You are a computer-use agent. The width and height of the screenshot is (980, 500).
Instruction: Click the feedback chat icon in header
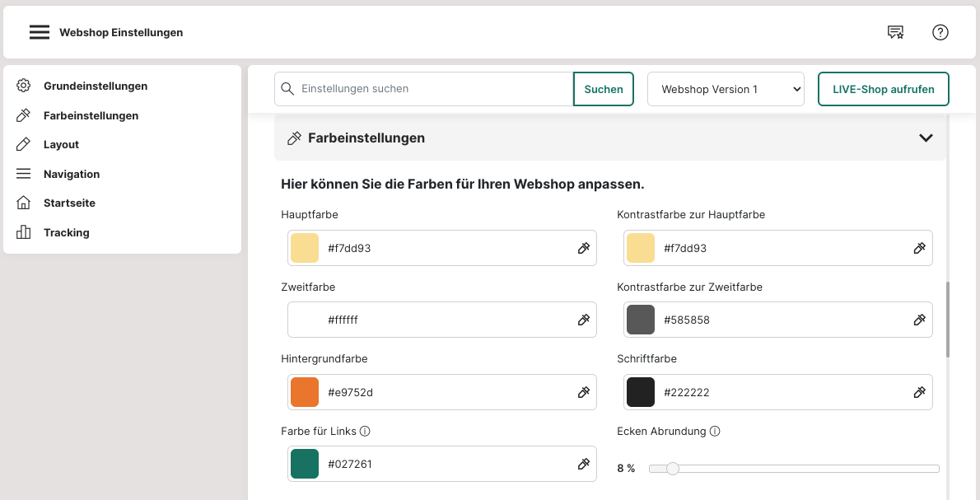tap(895, 32)
